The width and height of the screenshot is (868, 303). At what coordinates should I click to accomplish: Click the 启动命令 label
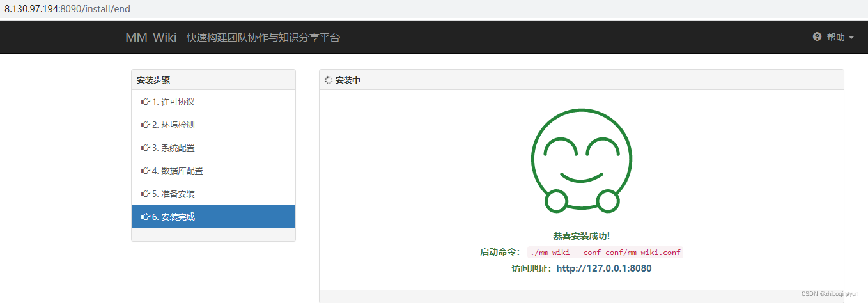tap(502, 252)
